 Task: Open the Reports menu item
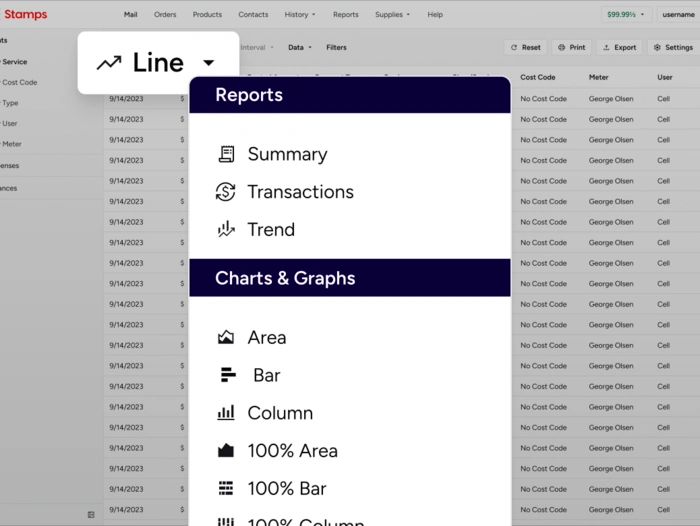tap(345, 15)
